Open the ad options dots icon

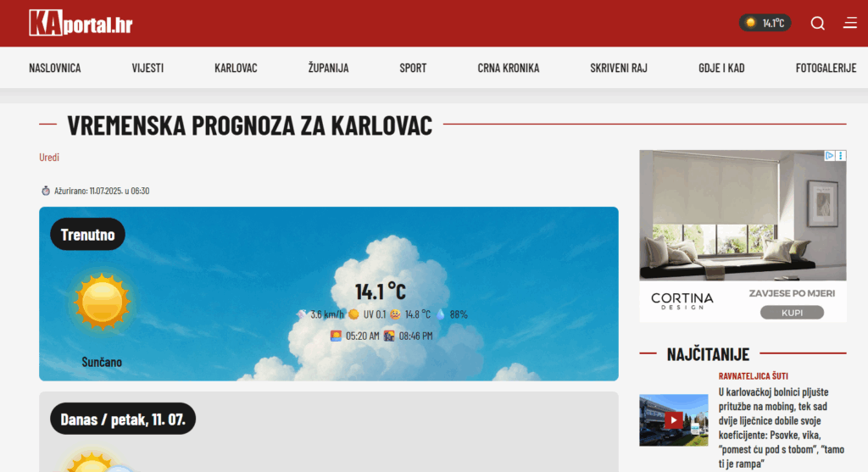click(x=841, y=155)
